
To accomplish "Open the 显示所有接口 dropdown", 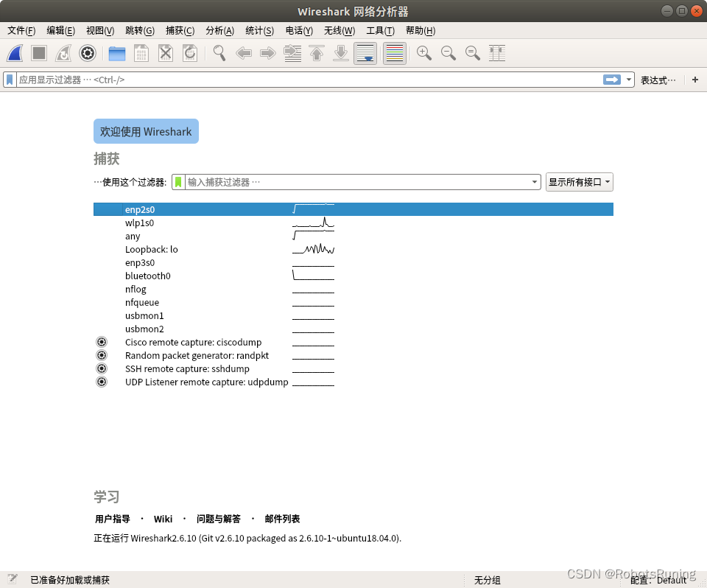I will (x=580, y=182).
